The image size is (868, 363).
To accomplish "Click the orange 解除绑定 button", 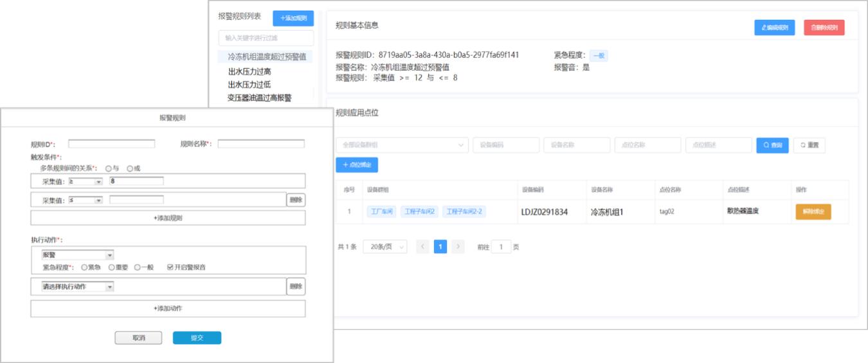I will (x=813, y=211).
